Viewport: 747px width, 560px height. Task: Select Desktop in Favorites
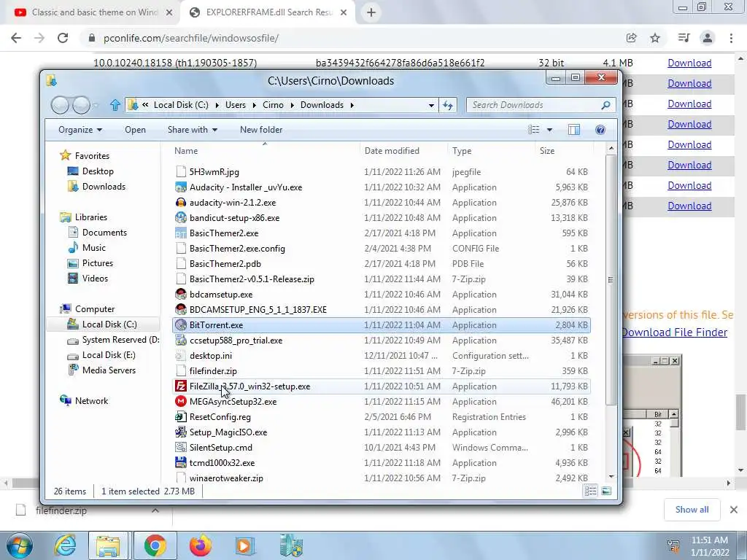(98, 171)
